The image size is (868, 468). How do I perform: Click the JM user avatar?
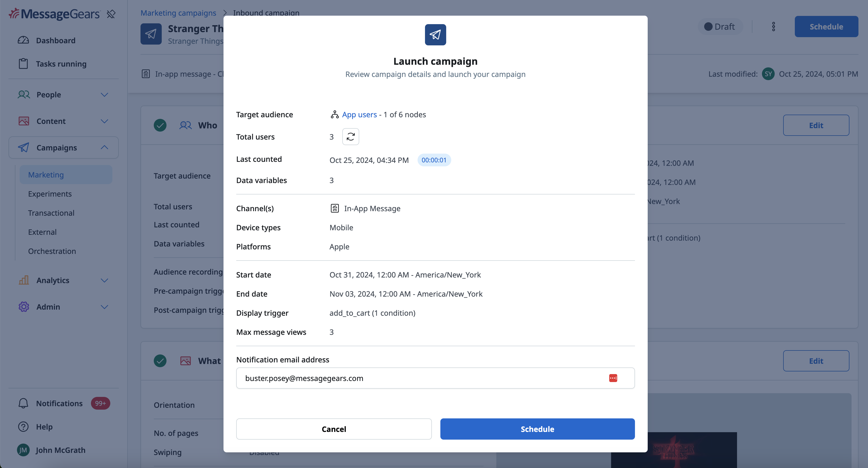click(23, 450)
